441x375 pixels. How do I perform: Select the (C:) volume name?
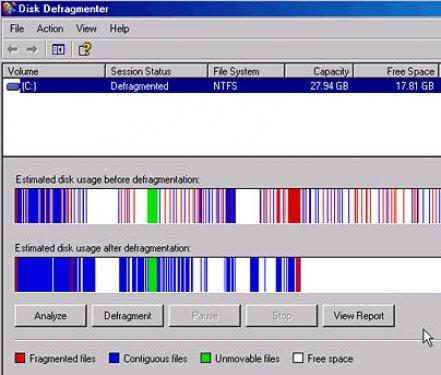click(x=29, y=86)
